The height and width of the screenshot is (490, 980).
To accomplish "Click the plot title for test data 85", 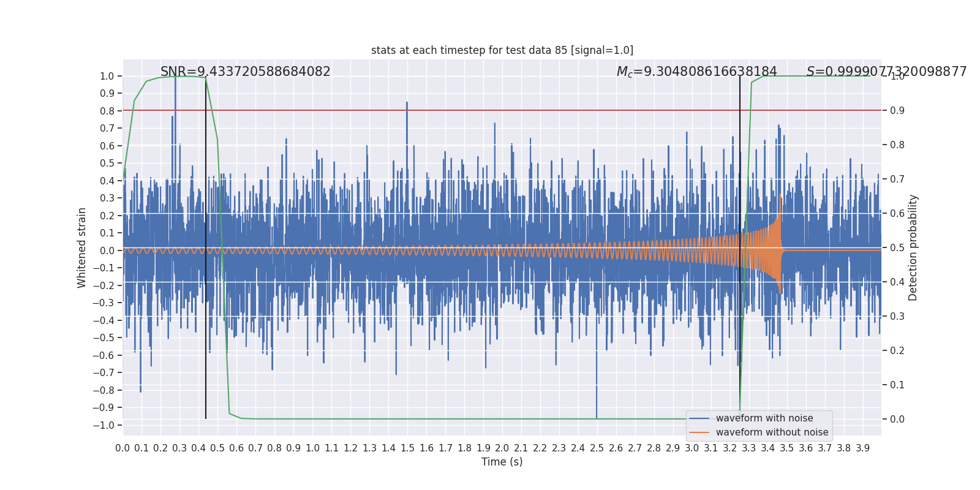I will coord(502,50).
